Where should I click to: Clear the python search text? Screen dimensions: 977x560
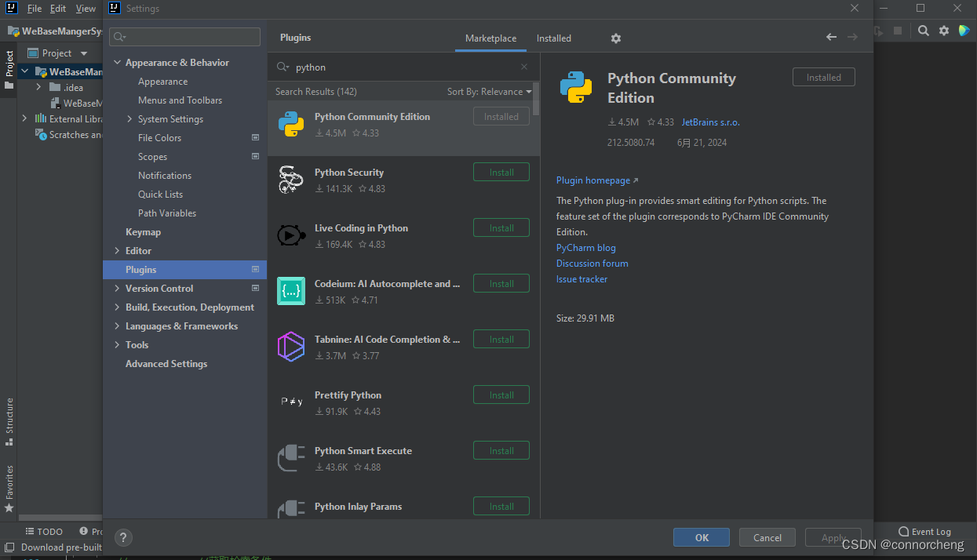524,67
